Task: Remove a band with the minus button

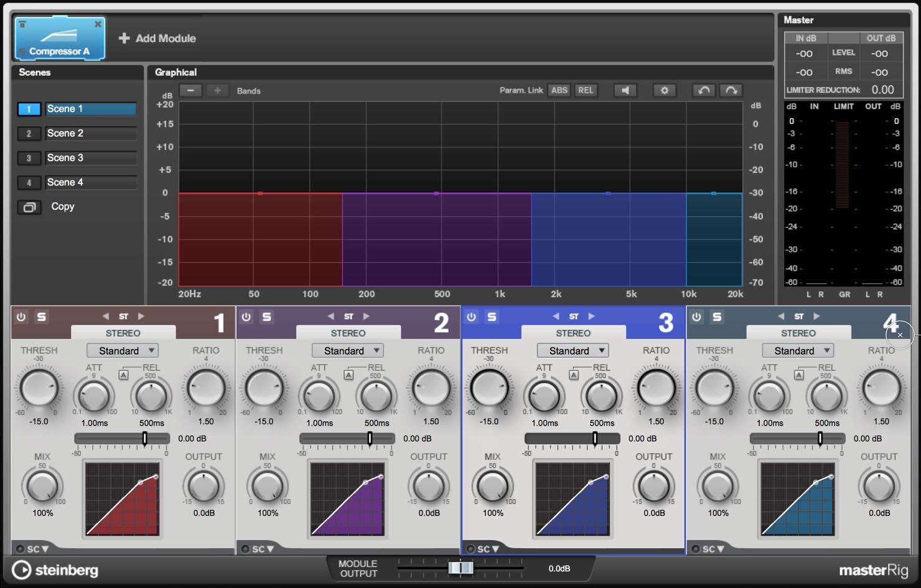Action: 191,90
